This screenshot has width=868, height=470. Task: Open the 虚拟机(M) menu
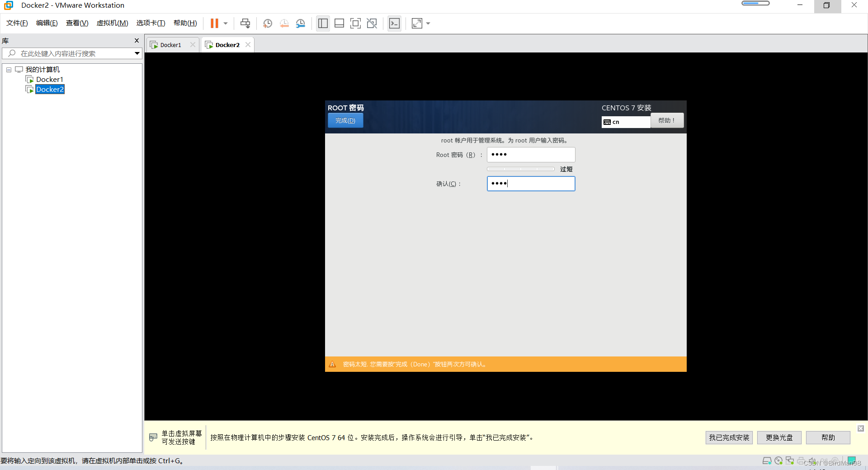(113, 23)
